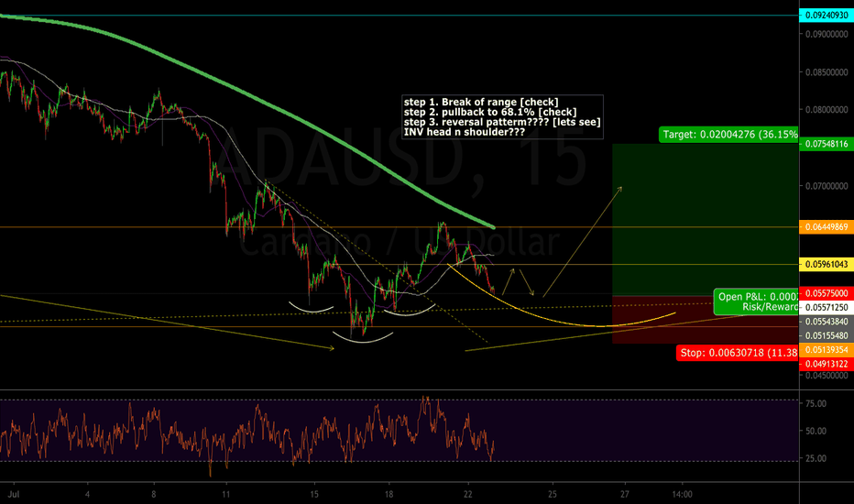Click the 0.08000000 price scale tick
Image resolution: width=854 pixels, height=504 pixels.
click(827, 110)
